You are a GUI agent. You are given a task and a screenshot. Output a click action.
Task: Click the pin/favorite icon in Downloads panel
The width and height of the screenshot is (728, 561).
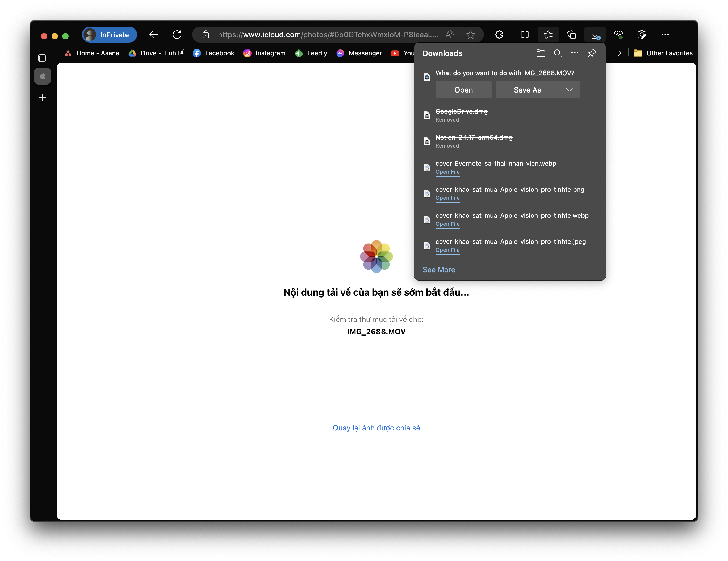592,53
